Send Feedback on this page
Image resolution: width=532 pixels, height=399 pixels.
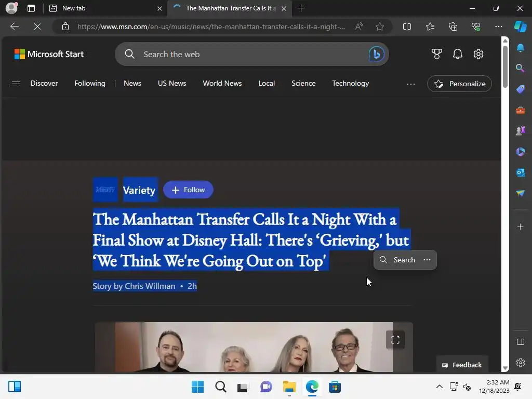click(x=462, y=365)
